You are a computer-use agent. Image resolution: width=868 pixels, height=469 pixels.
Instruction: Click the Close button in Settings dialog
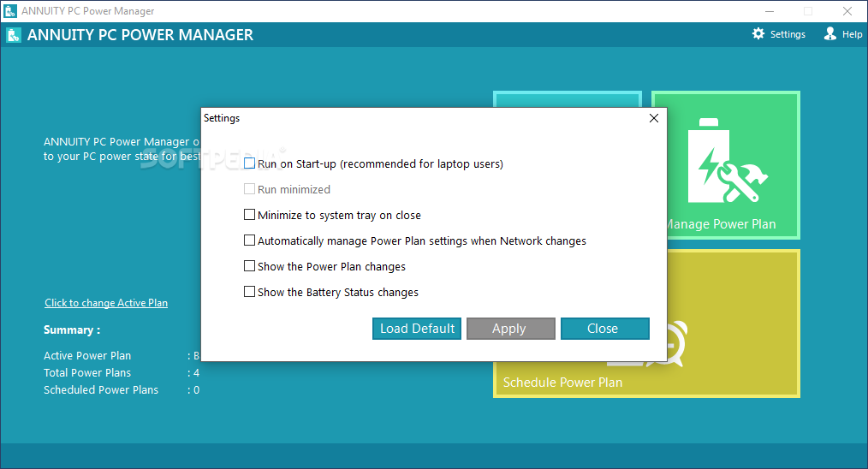coord(605,329)
